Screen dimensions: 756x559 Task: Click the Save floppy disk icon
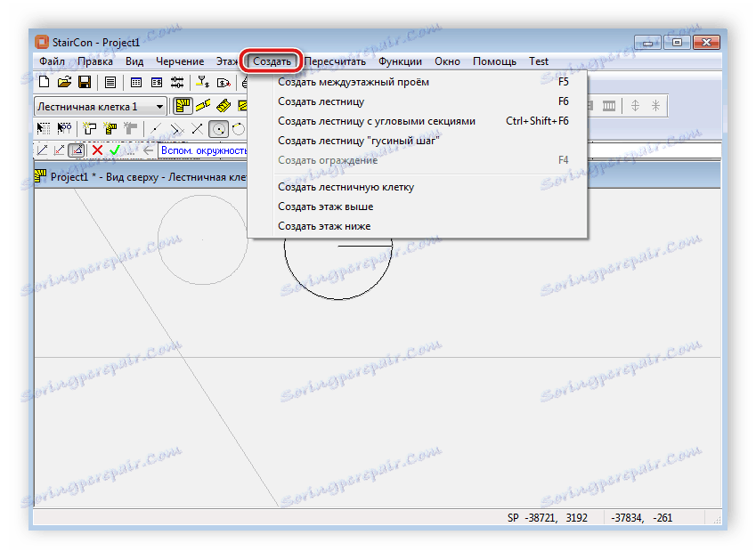85,82
